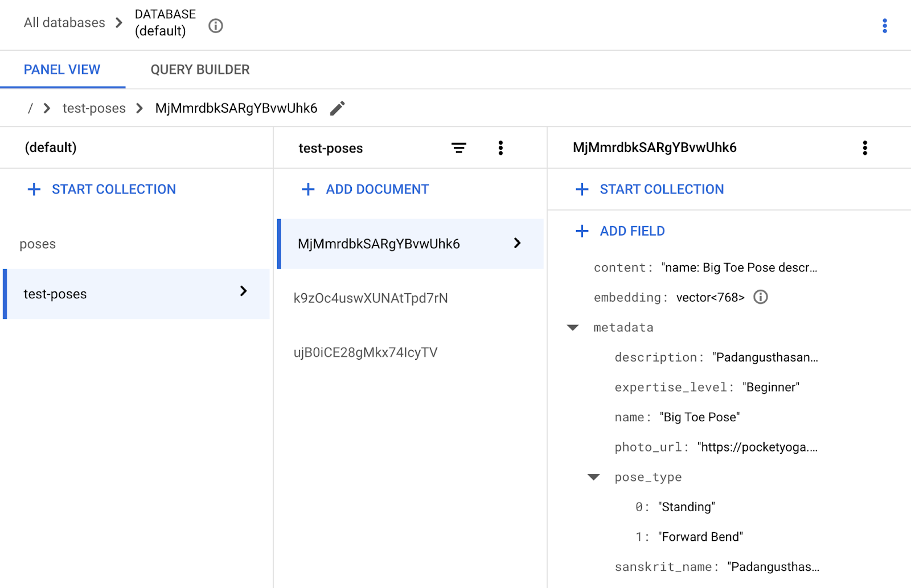The width and height of the screenshot is (911, 588).
Task: Open the test-poses overflow menu icon
Action: point(500,147)
